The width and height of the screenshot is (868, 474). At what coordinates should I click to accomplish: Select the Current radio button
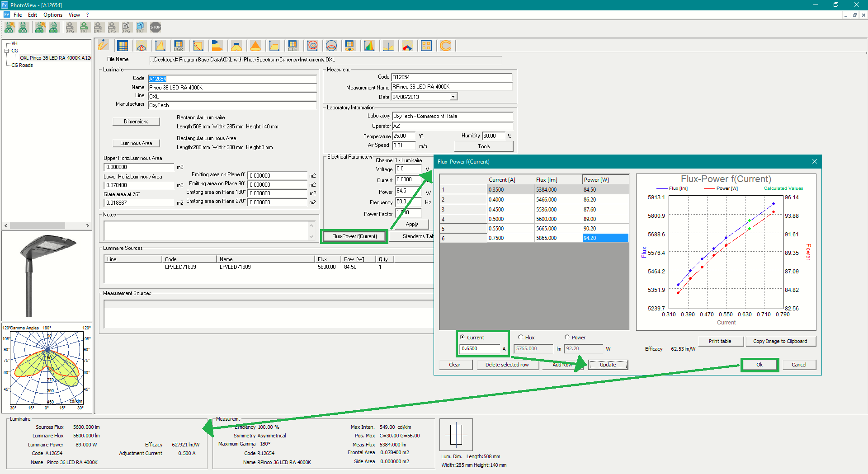click(x=462, y=337)
